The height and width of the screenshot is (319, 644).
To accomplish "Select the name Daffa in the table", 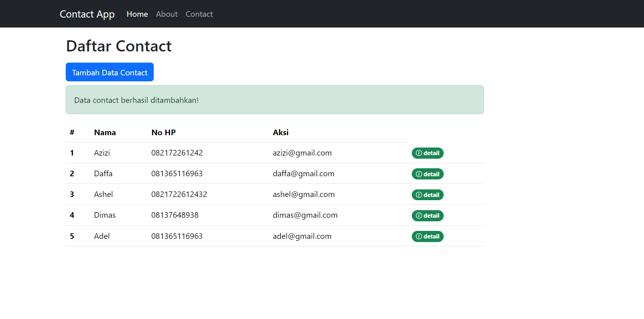I will [x=103, y=173].
